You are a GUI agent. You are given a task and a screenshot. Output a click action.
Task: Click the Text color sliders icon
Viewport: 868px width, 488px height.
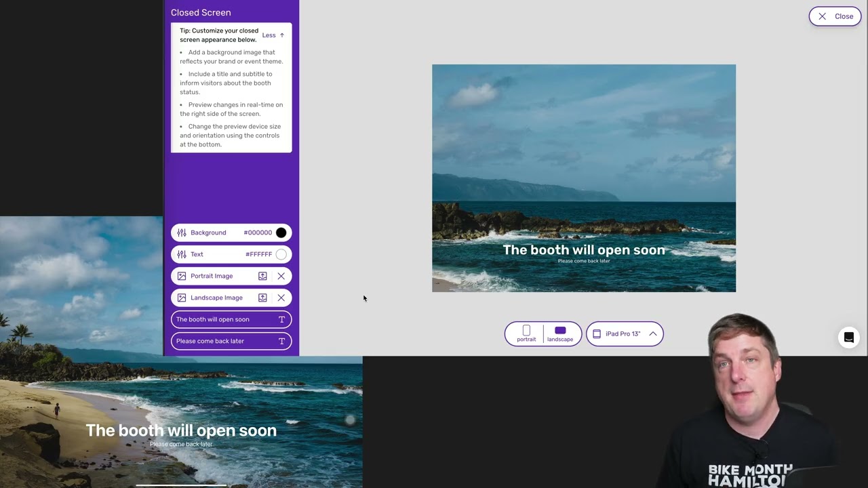[182, 254]
